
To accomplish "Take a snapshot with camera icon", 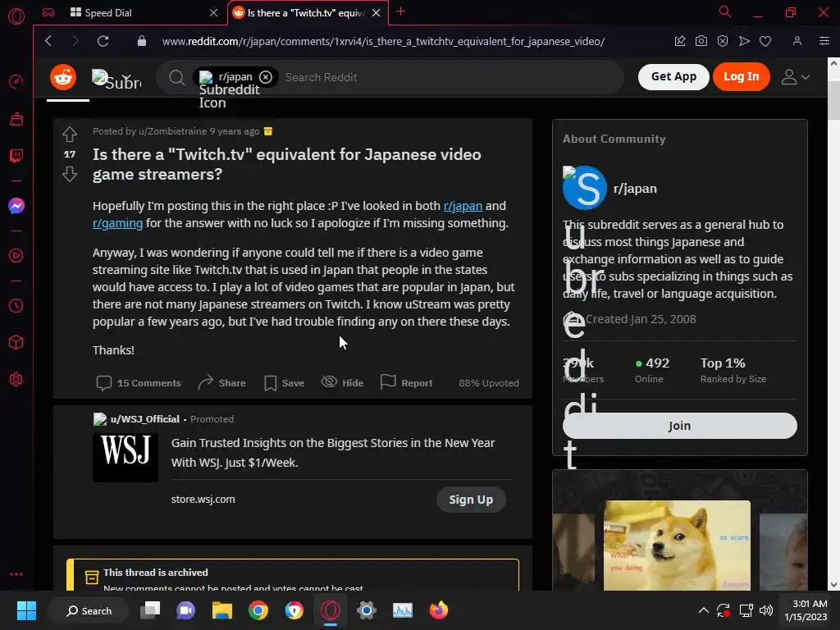I will pos(701,41).
